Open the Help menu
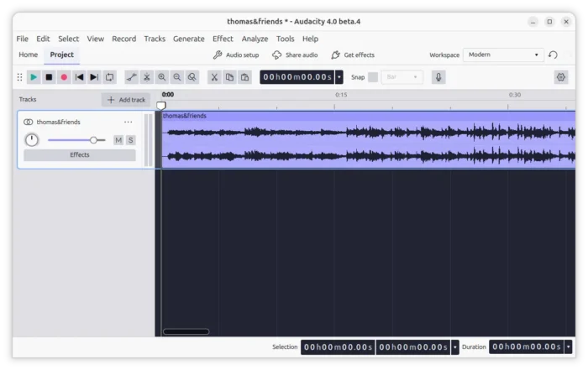The image size is (588, 370). tap(310, 39)
